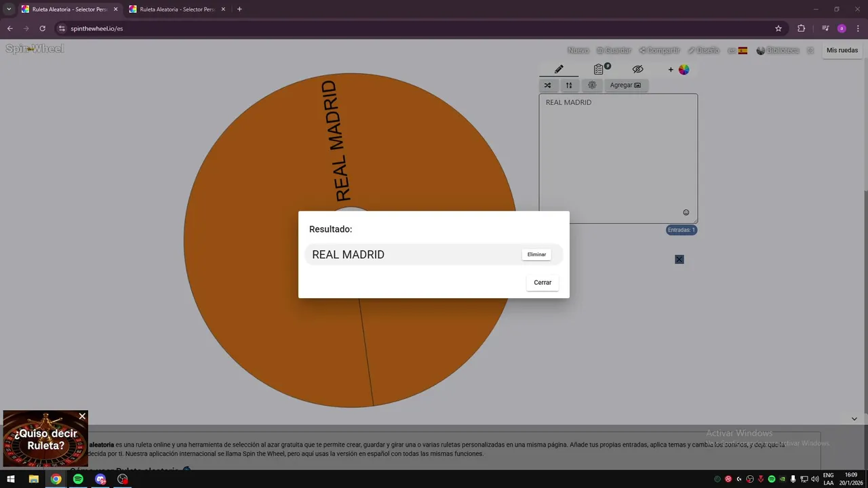This screenshot has height=488, width=868.
Task: Open Mis ruedas button
Action: click(x=842, y=50)
